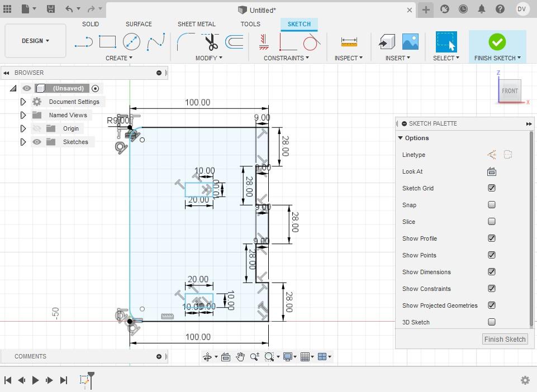
Task: Click the Insert Derive icon
Action: 387,42
